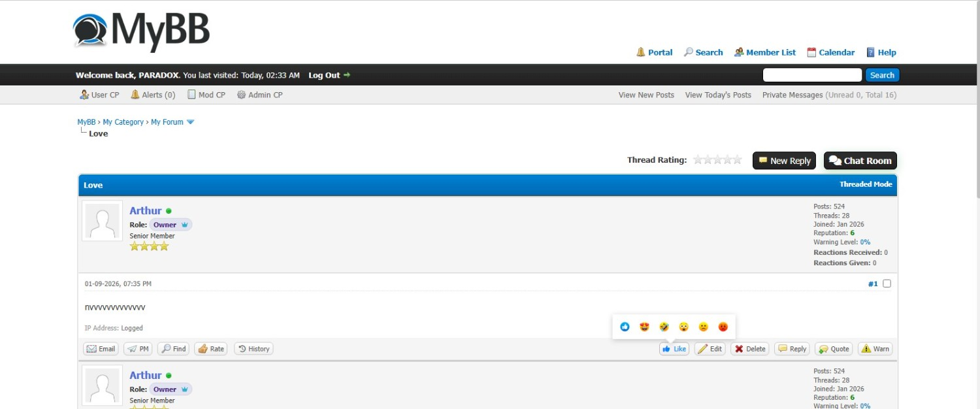Choose the laughing reaction emoji

[x=664, y=327]
